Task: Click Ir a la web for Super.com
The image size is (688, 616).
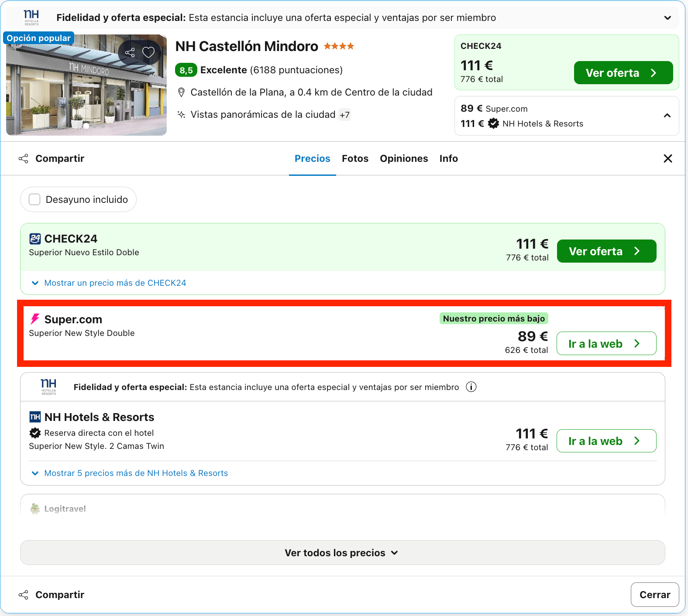Action: pos(606,343)
